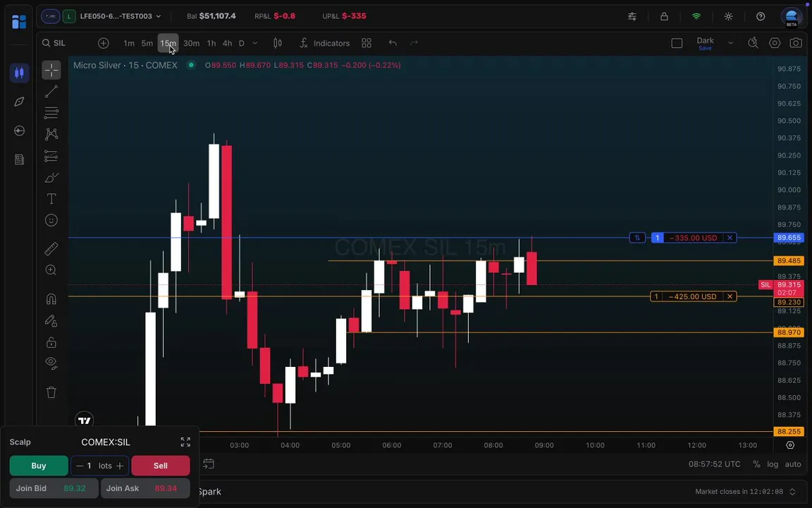
Task: Toggle auto scale mode
Action: tap(793, 464)
